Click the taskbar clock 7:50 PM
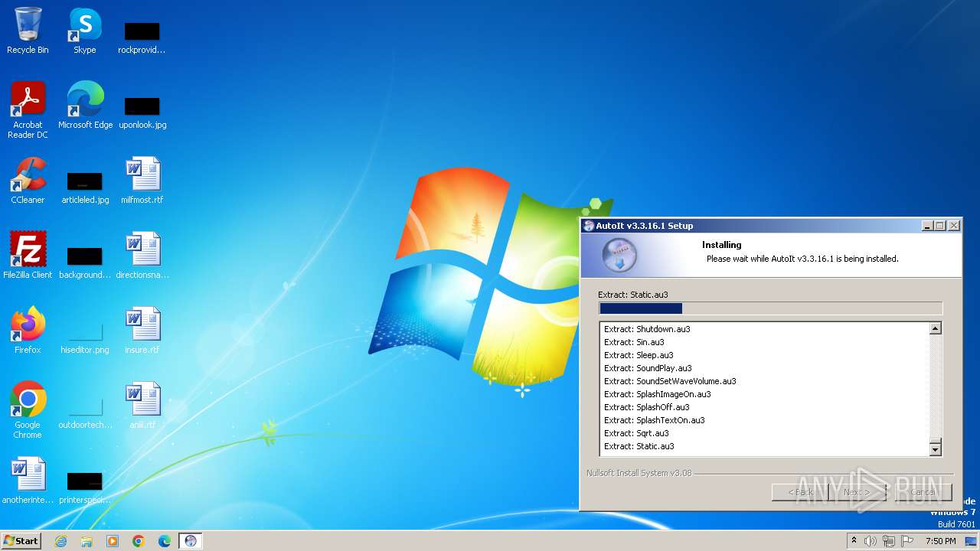This screenshot has width=980, height=551. pos(940,541)
